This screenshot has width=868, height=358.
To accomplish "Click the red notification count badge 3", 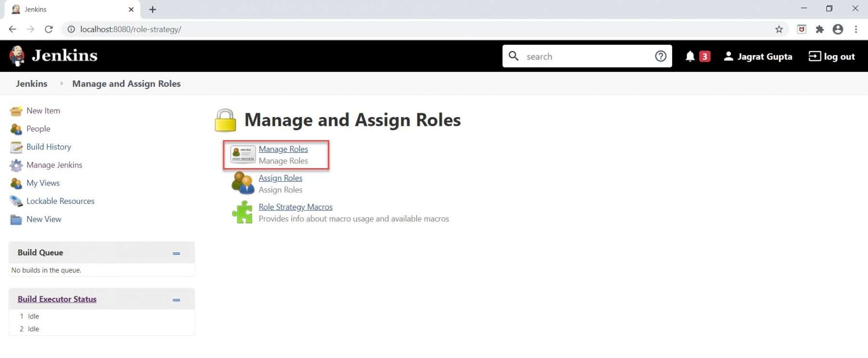I will (x=705, y=56).
